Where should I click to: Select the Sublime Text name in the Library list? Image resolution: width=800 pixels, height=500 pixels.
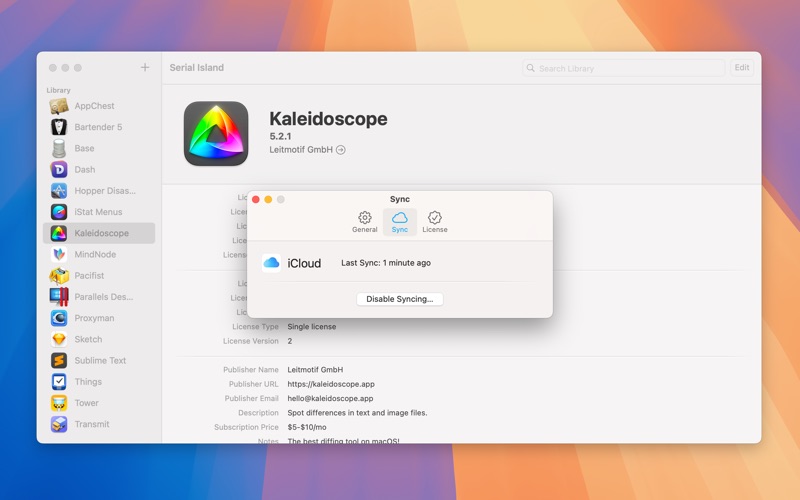[100, 360]
